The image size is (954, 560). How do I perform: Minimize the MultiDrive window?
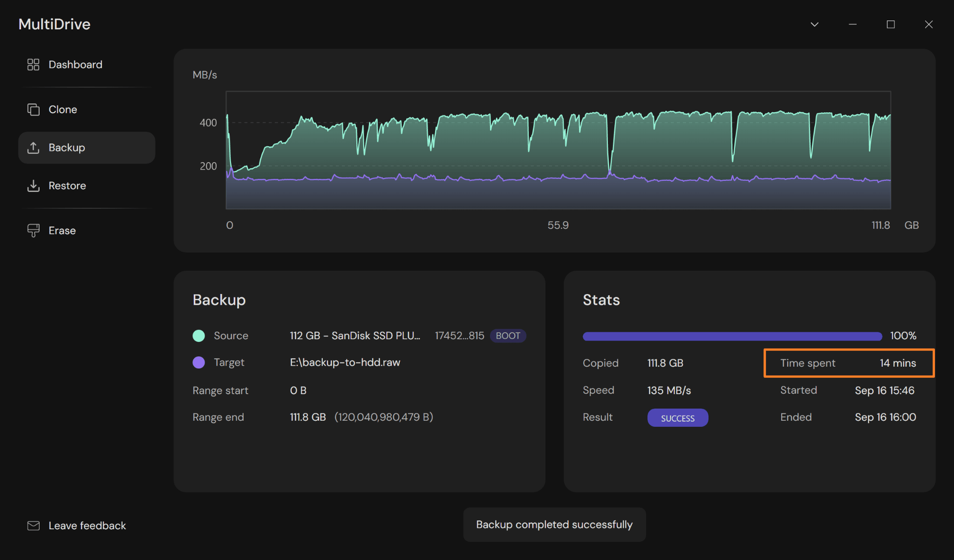[x=853, y=24]
